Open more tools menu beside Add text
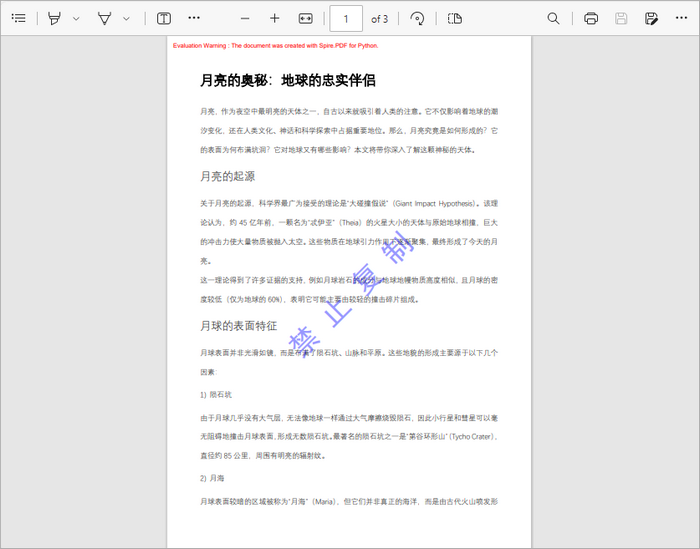Image resolution: width=700 pixels, height=549 pixels. click(x=194, y=19)
